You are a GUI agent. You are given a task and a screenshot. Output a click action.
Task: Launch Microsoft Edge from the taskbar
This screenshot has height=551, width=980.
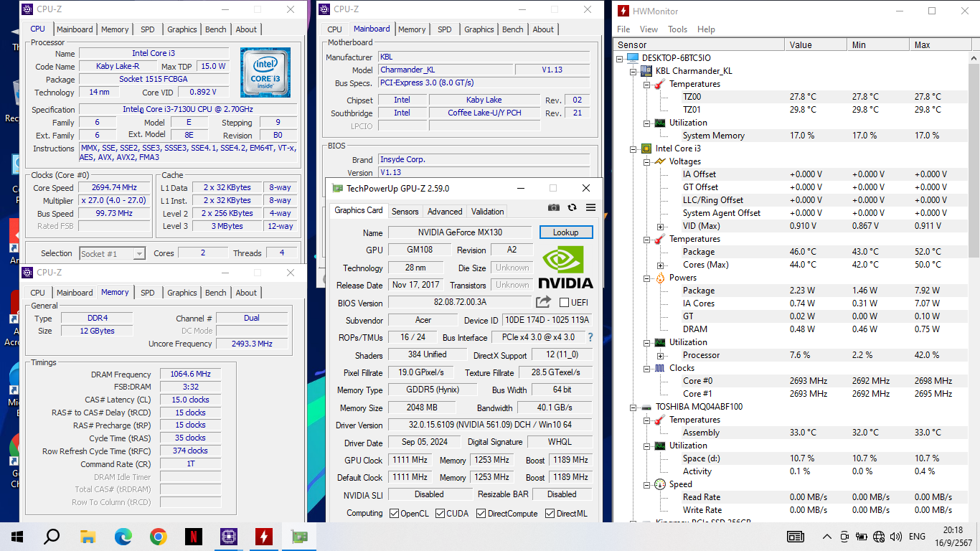point(123,537)
